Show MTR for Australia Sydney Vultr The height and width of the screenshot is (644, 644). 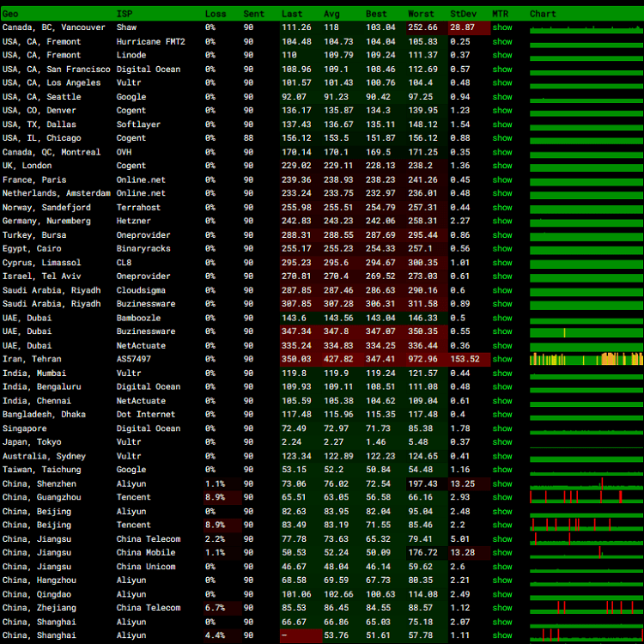pos(502,456)
